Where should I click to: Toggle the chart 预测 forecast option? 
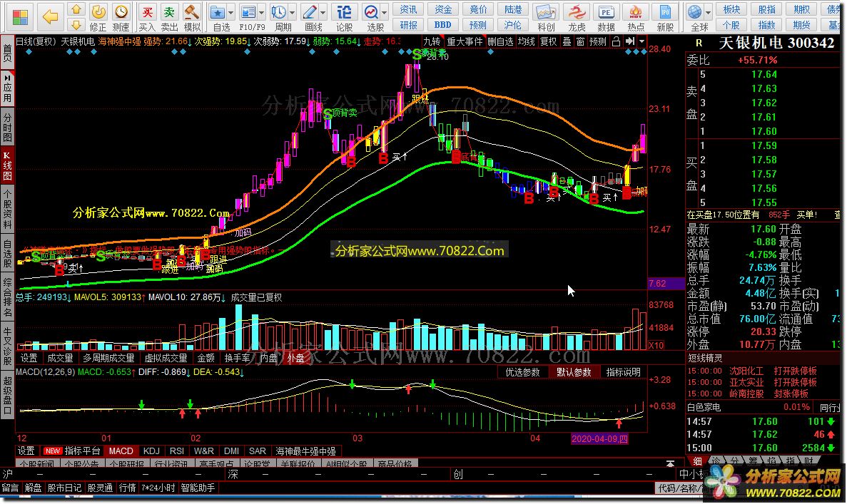598,41
